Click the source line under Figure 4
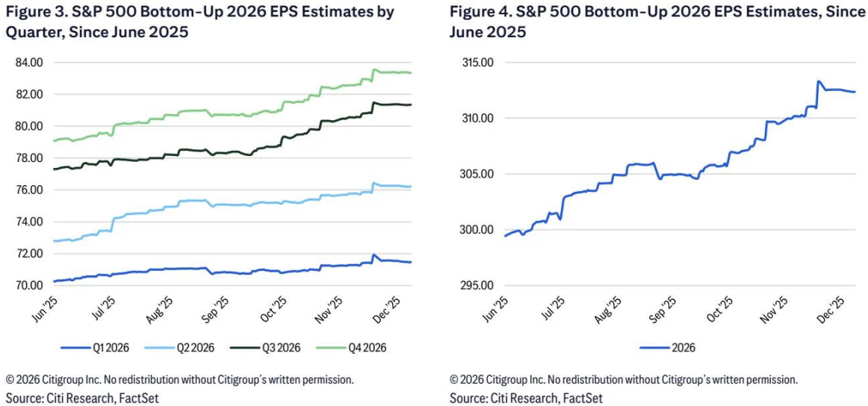Image resolution: width=868 pixels, height=406 pixels. [x=526, y=398]
